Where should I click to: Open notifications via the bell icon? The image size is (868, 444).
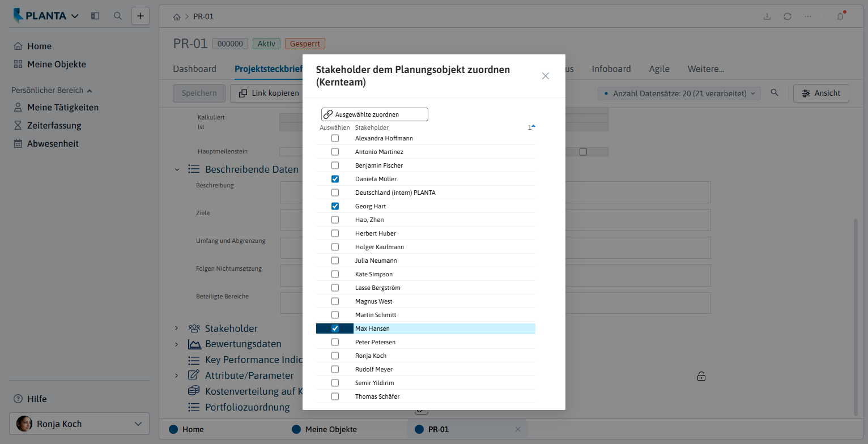[x=841, y=16]
